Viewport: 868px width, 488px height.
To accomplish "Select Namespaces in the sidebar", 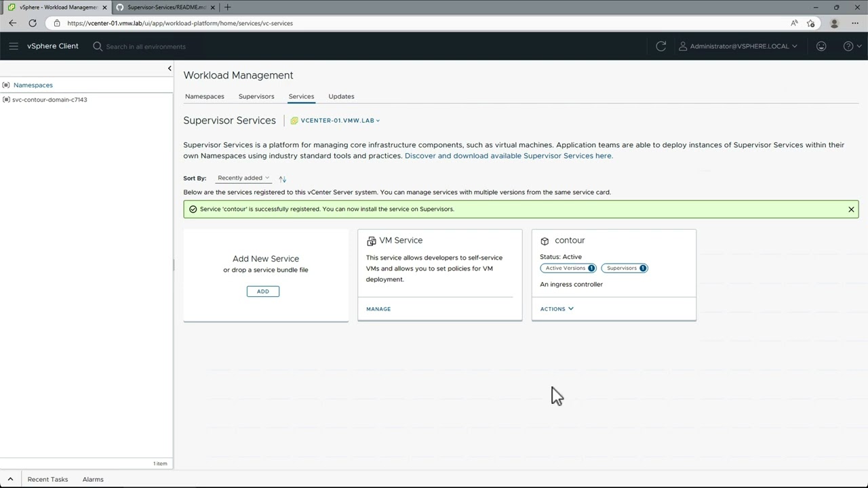I will pos(33,85).
